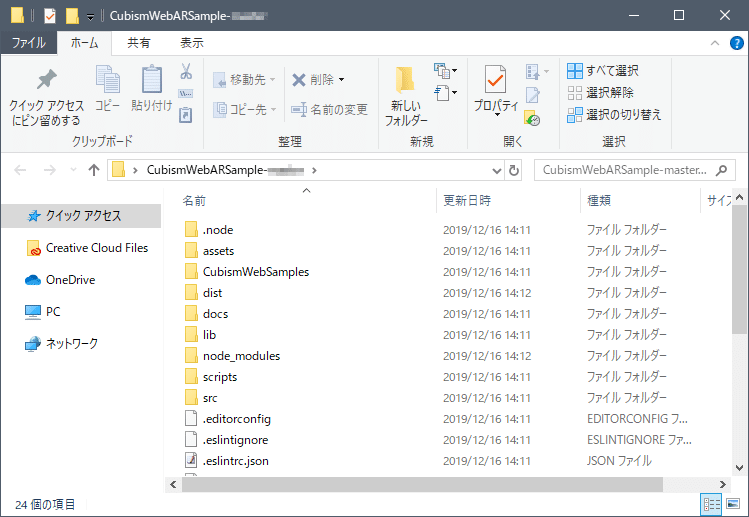Click the Copy path icon

186,94
